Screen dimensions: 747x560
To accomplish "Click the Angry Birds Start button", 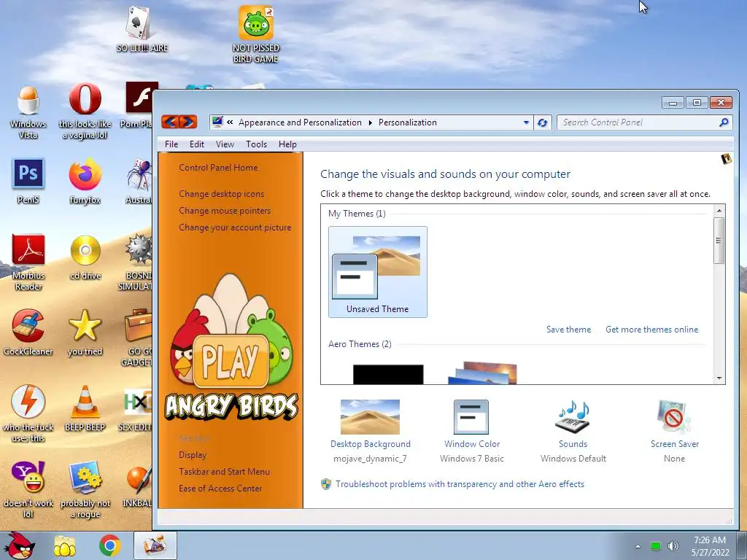I will tap(18, 545).
